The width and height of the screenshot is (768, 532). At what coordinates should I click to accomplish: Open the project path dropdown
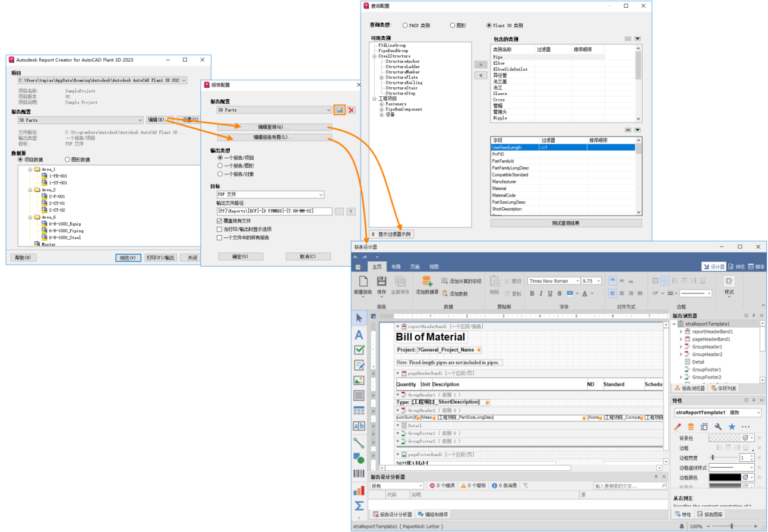pos(184,80)
